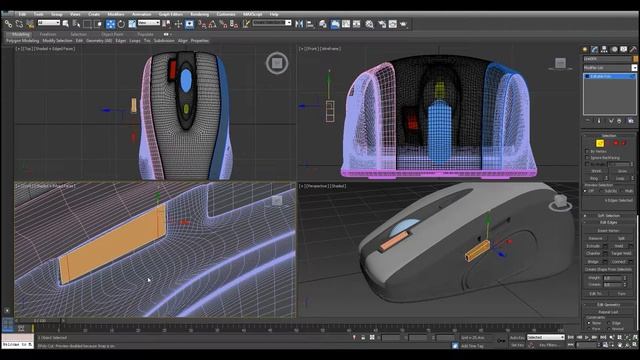Enable the Ignore Backfacing checkbox

click(587, 158)
